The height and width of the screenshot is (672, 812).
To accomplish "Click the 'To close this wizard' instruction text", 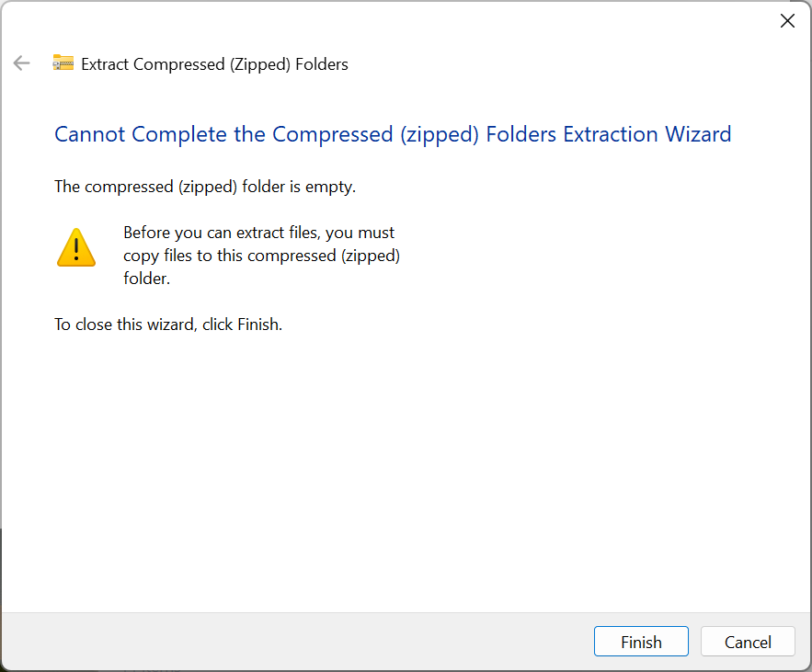I will point(168,325).
